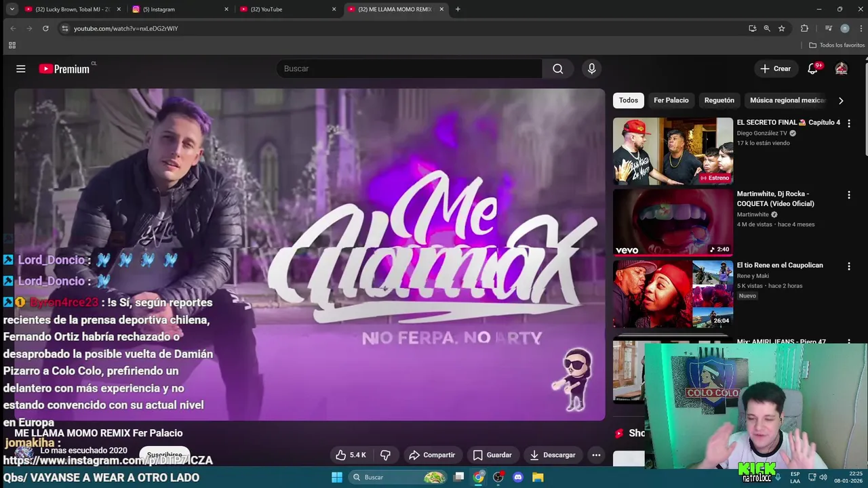Like the video with 5.4 K likes
Viewport: 868px width, 488px height.
[351, 455]
